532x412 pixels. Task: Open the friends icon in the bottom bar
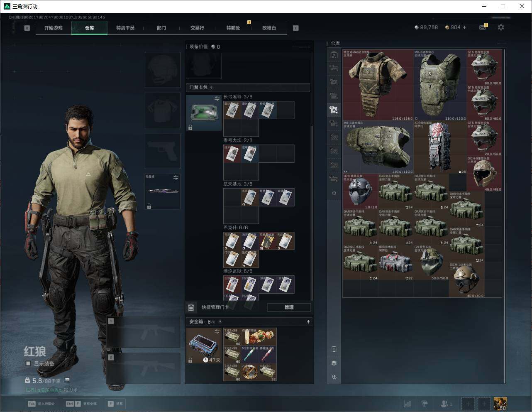[x=446, y=404]
